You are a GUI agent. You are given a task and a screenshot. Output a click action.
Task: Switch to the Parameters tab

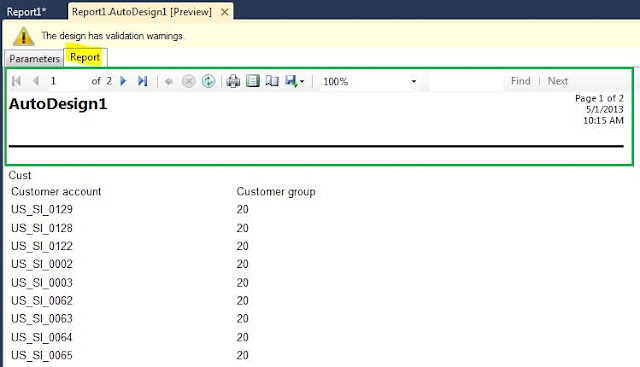coord(34,59)
